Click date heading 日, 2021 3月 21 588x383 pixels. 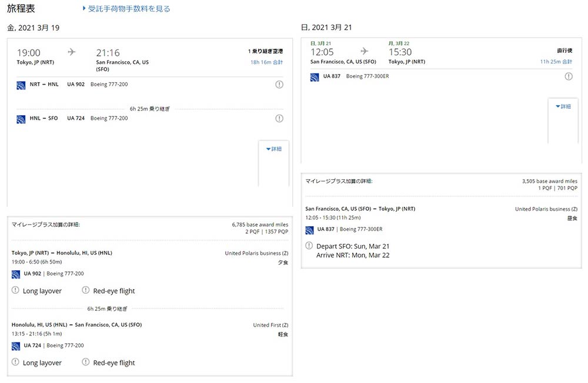point(326,28)
